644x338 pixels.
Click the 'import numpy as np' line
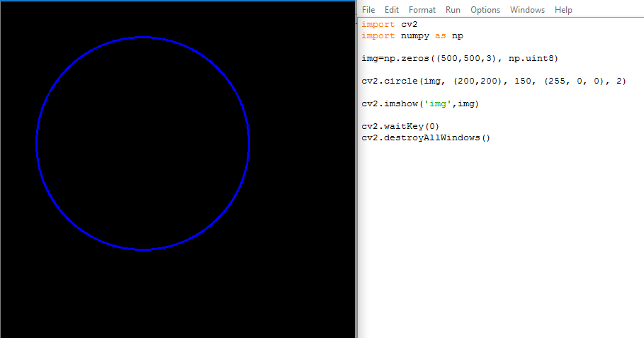click(x=412, y=35)
